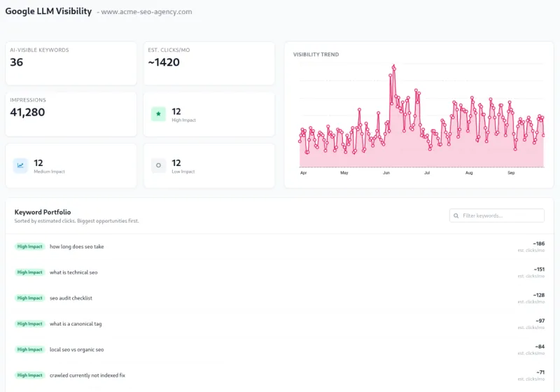Screen dimensions: 560x392
Task: Click the May label on chart axis
Action: click(344, 173)
